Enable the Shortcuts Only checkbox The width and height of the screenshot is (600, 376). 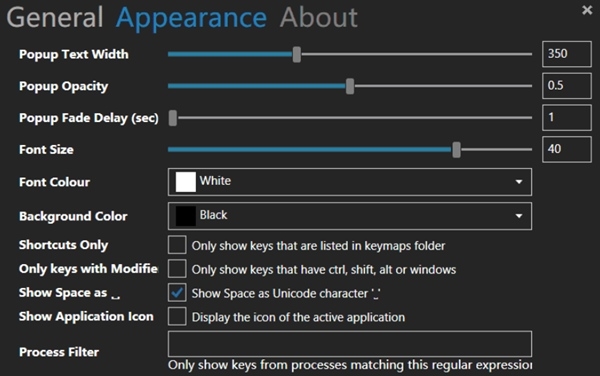pos(177,245)
